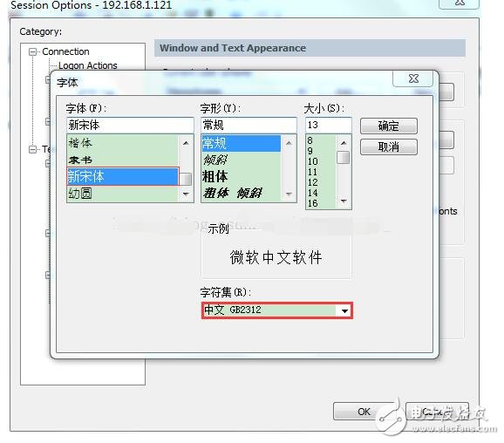Screen dimensions: 504x443
Task: Click the size list scrollbar thumb
Action: 344,157
